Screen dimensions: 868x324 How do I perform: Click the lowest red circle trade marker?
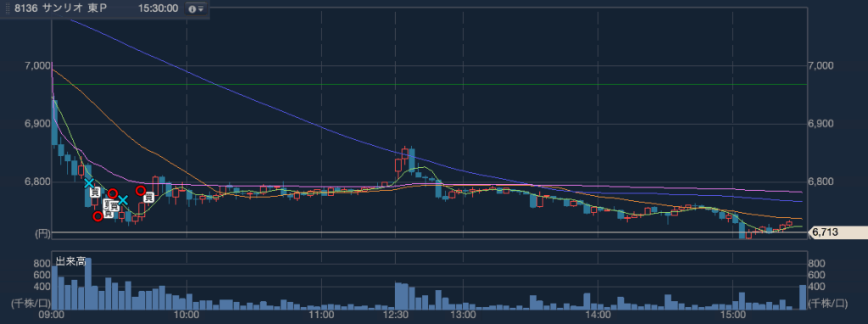pyautogui.click(x=98, y=216)
